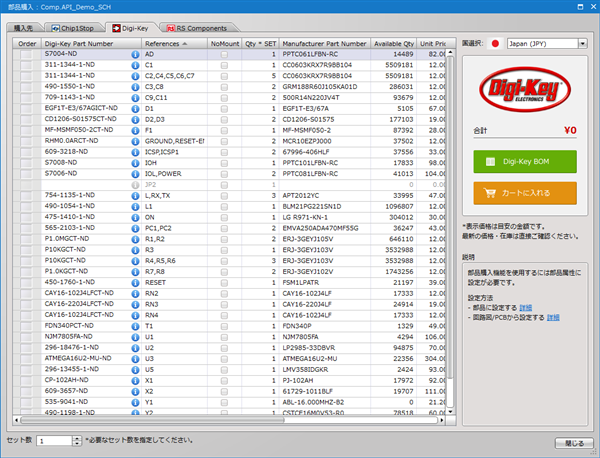Click info icon for ATMEGA16U2-MU-ND
This screenshot has width=600, height=458.
[x=135, y=359]
